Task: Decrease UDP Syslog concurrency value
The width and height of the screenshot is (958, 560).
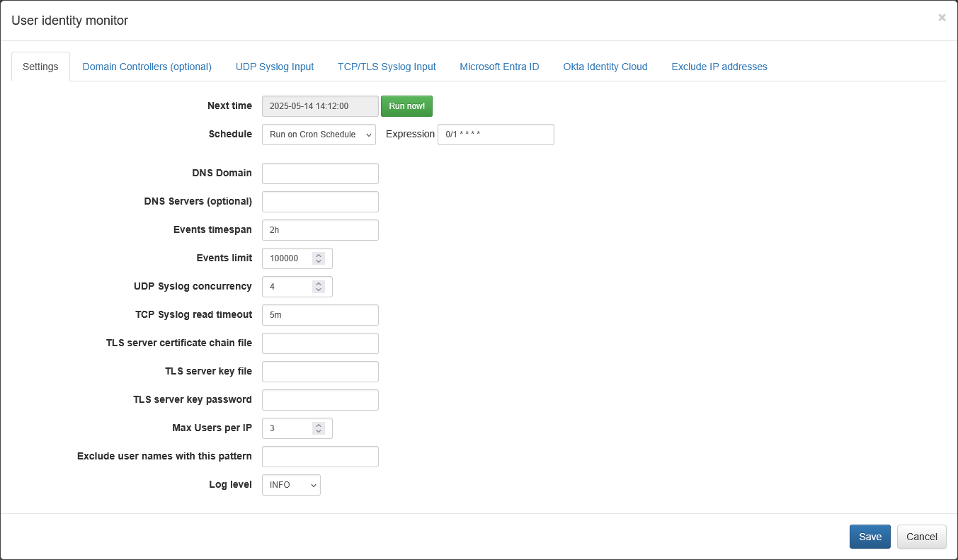Action: click(x=319, y=290)
